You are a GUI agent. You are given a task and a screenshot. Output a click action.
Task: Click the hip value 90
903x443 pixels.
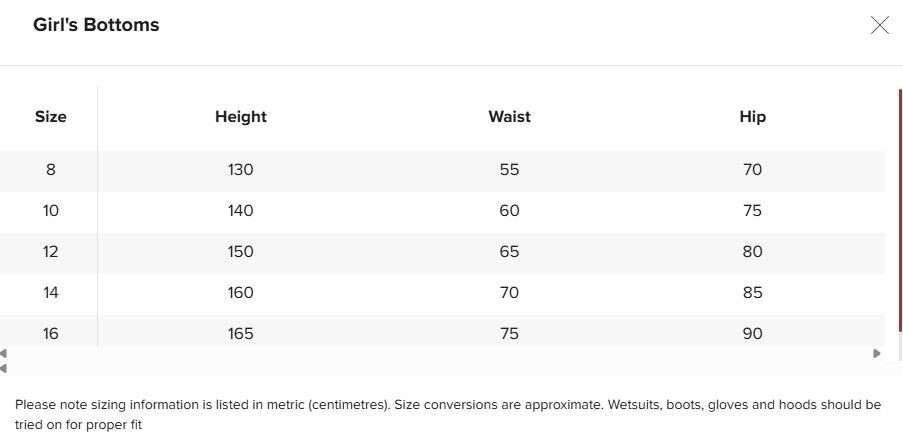point(752,334)
